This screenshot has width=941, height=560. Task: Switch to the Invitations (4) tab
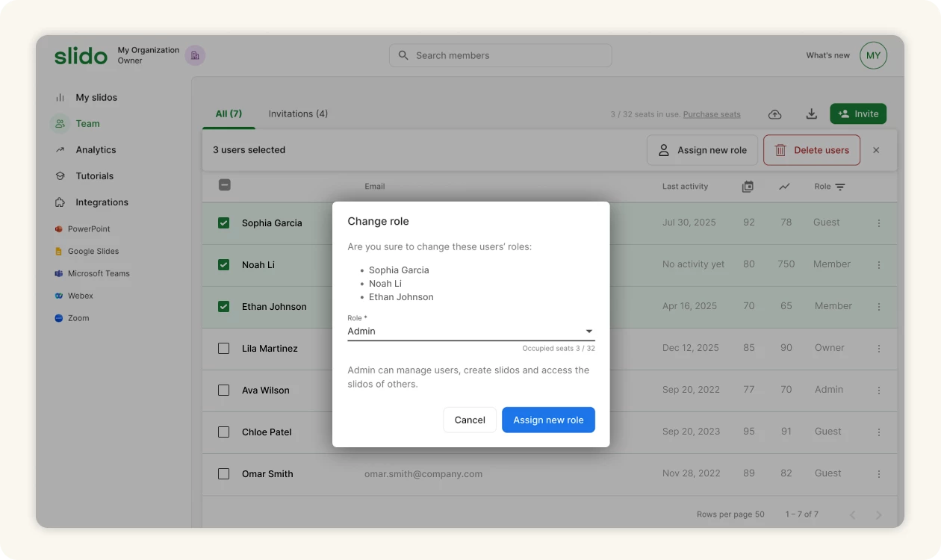coord(298,114)
